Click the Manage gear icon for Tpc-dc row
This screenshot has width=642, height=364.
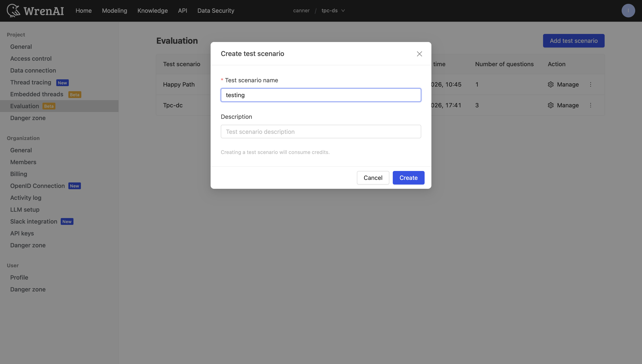(550, 105)
